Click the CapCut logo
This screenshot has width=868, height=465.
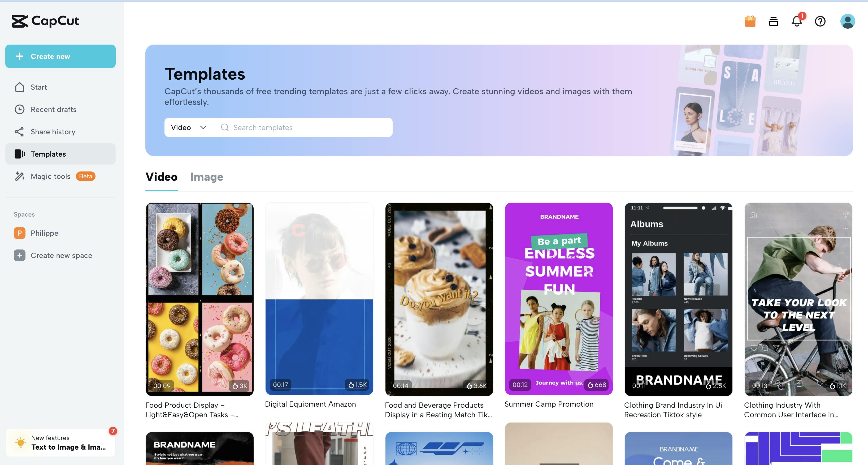click(45, 21)
